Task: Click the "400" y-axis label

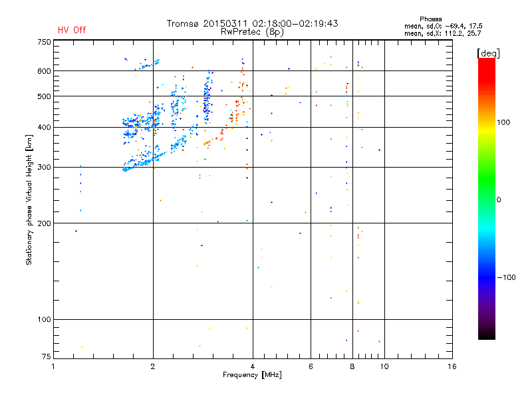Action: coord(44,128)
